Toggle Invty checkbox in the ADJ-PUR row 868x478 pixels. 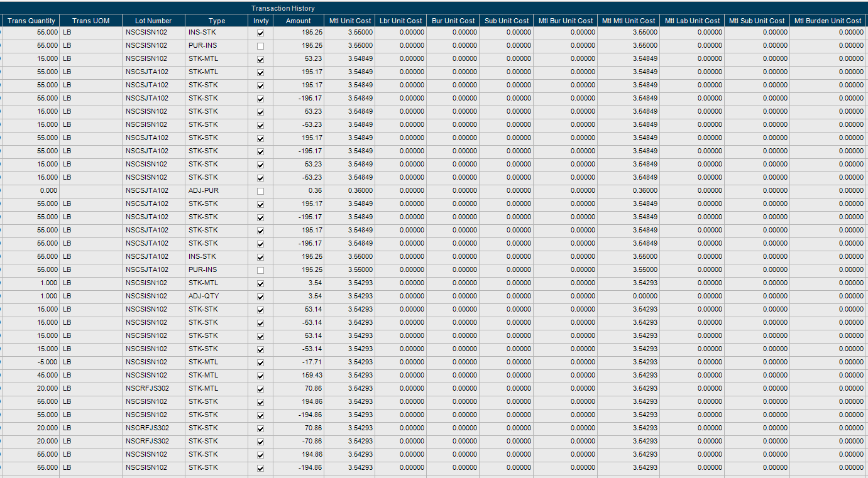[260, 191]
